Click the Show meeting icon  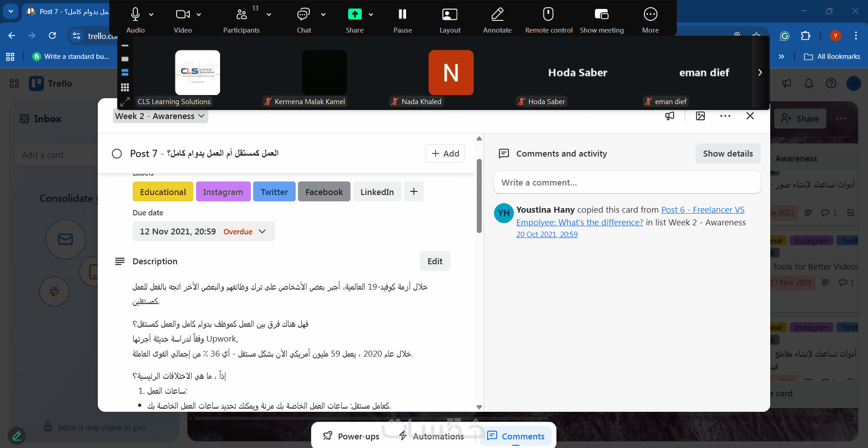point(601,14)
